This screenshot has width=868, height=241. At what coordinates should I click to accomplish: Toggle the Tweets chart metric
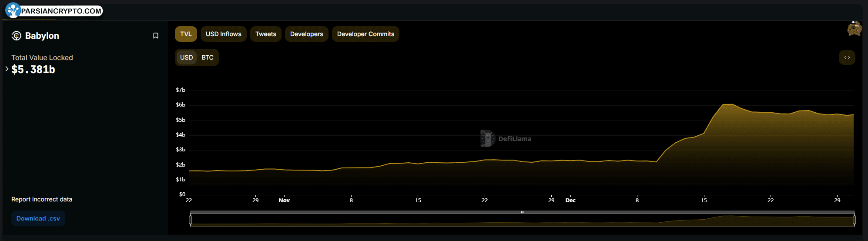pos(266,34)
